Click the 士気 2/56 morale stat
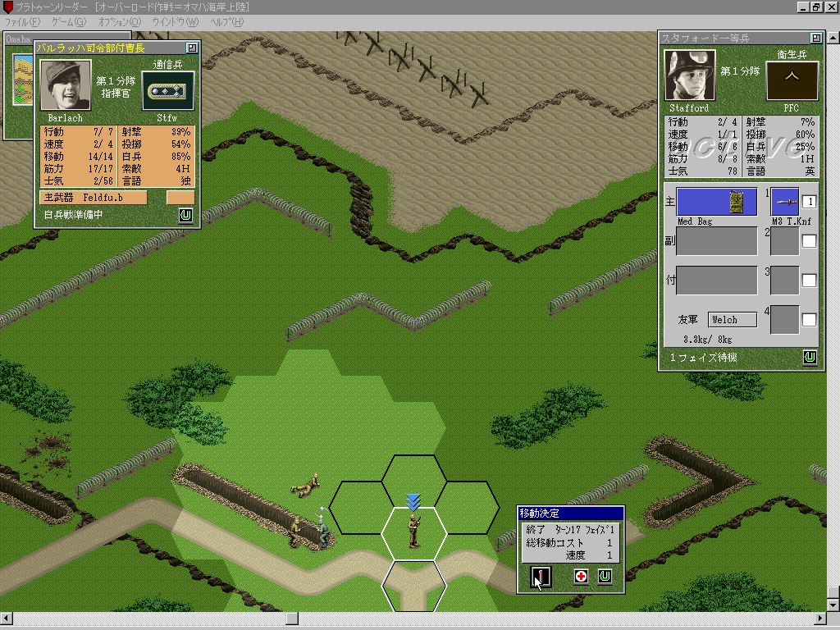 (78, 181)
